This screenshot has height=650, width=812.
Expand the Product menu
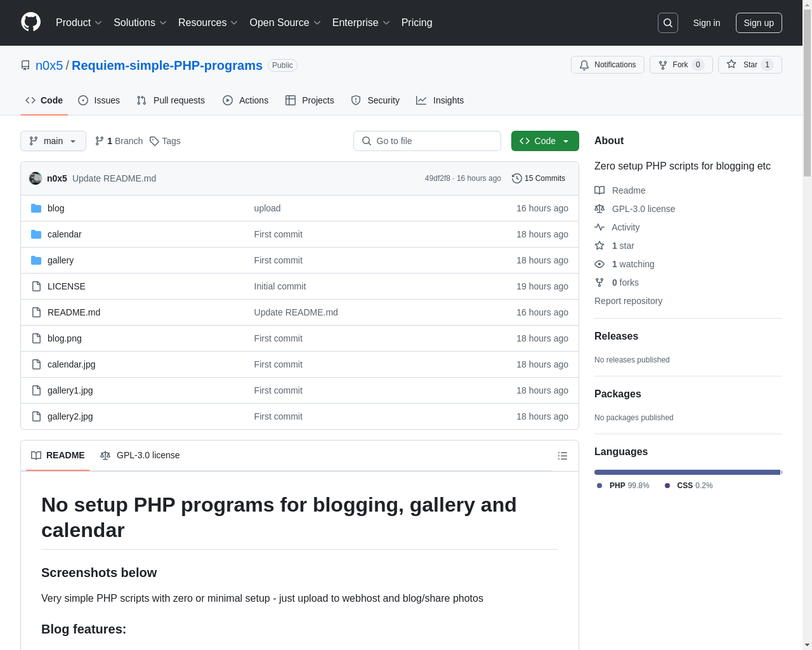pos(79,23)
